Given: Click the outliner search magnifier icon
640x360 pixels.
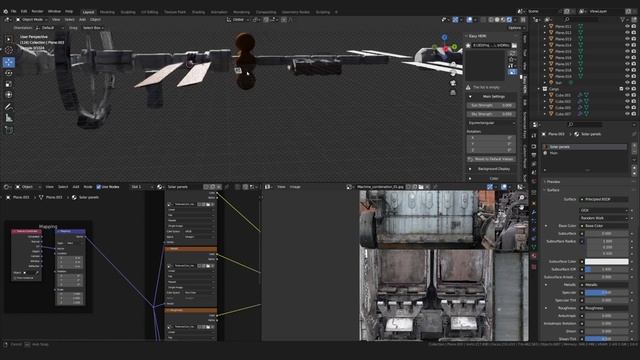Looking at the screenshot, I should coord(567,20).
